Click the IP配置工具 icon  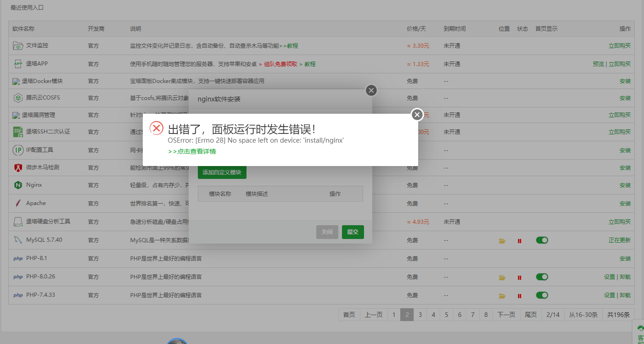pyautogui.click(x=18, y=150)
